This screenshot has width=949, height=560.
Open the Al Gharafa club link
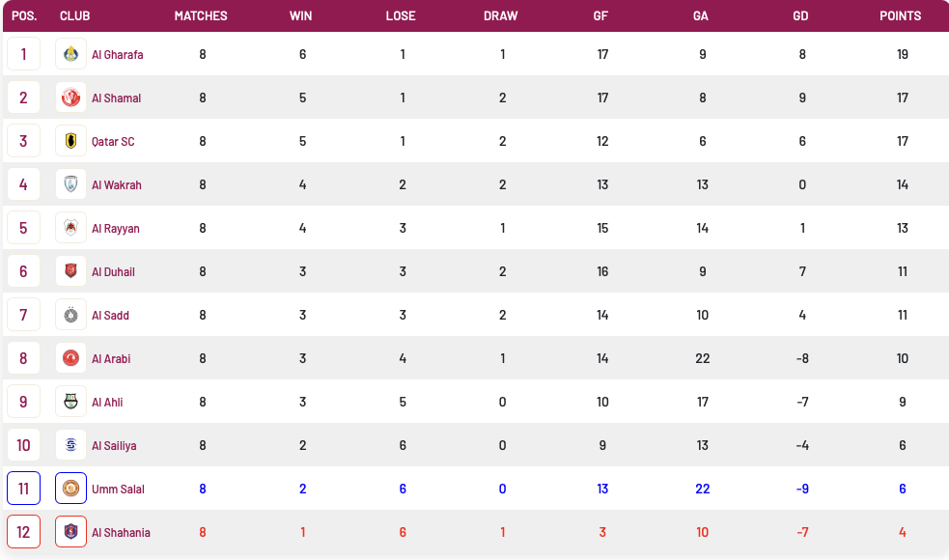(x=118, y=54)
